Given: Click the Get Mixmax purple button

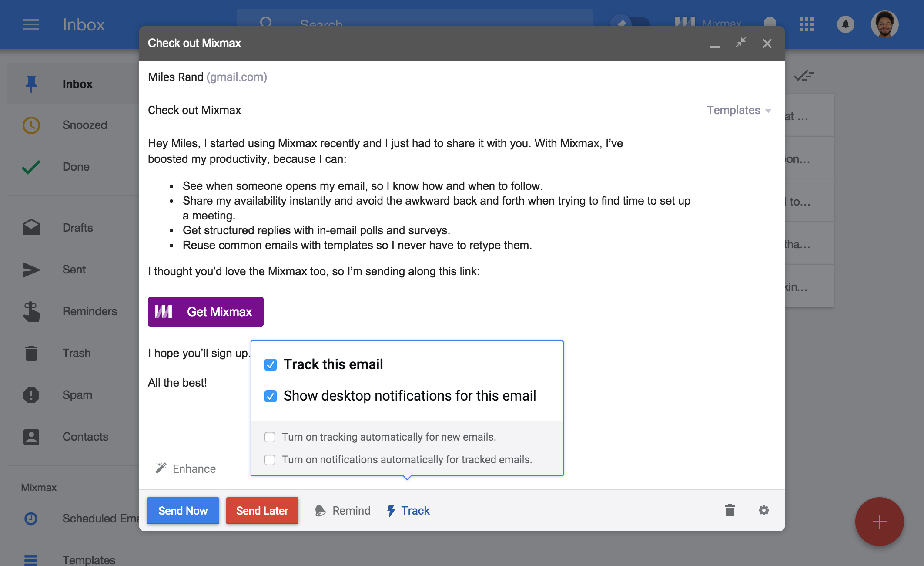Looking at the screenshot, I should coord(205,312).
